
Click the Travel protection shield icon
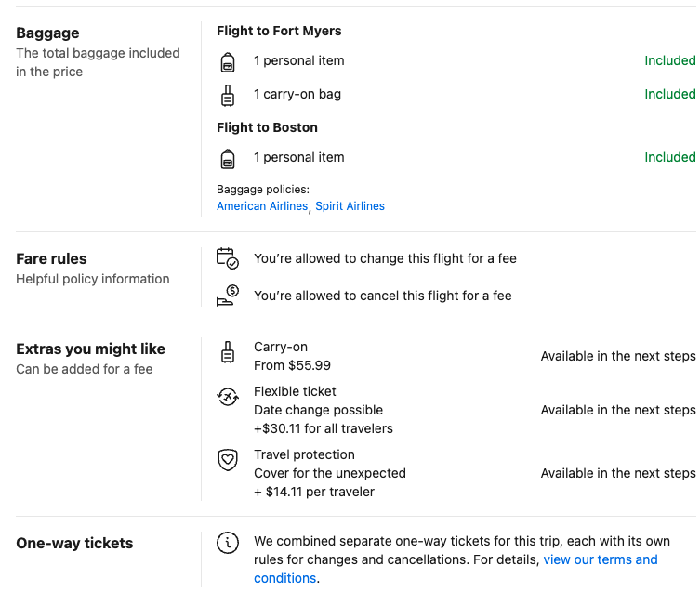(x=228, y=460)
